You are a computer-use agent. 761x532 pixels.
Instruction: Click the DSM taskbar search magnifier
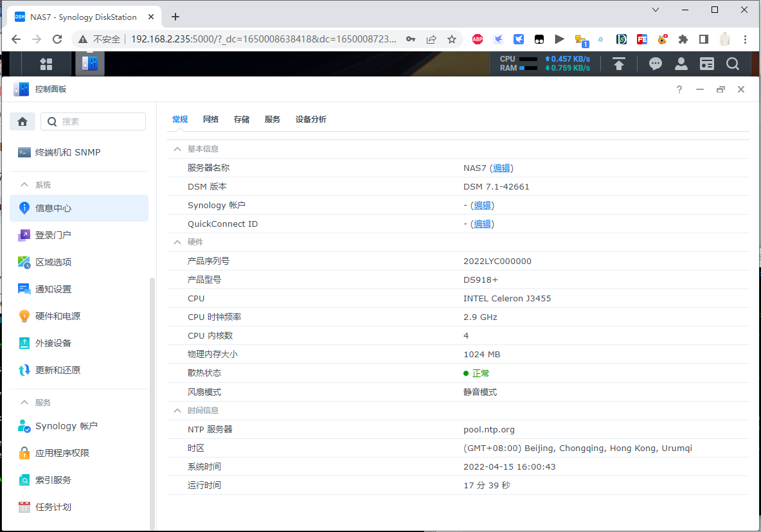pyautogui.click(x=733, y=64)
